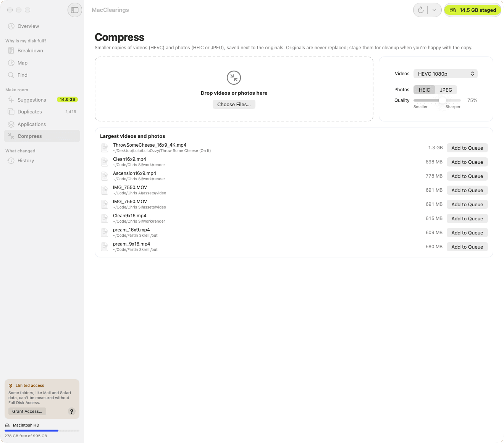
Task: Click the Compress arrows sidebar icon
Action: click(x=11, y=136)
